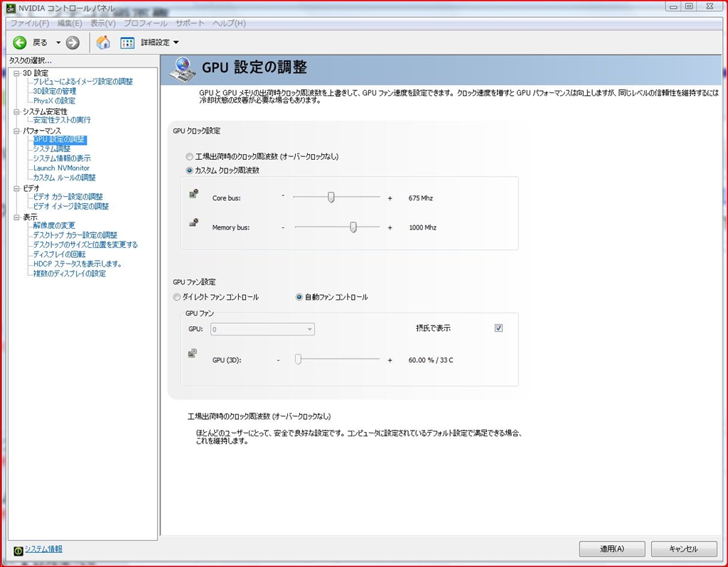Screen dimensions: 728x567
Task: Open 複数のディスプレイの設定 tree item
Action: [x=69, y=274]
